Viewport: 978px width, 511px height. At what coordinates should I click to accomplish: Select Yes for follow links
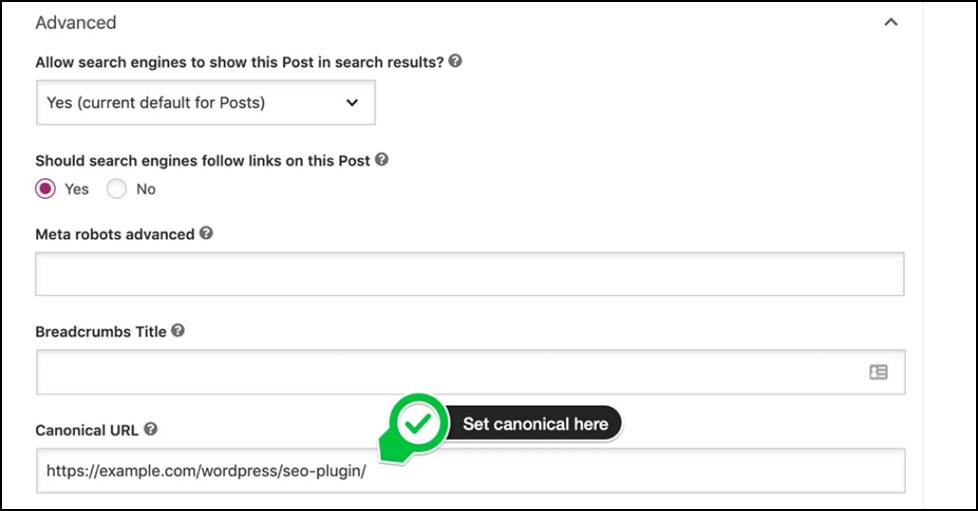click(45, 188)
